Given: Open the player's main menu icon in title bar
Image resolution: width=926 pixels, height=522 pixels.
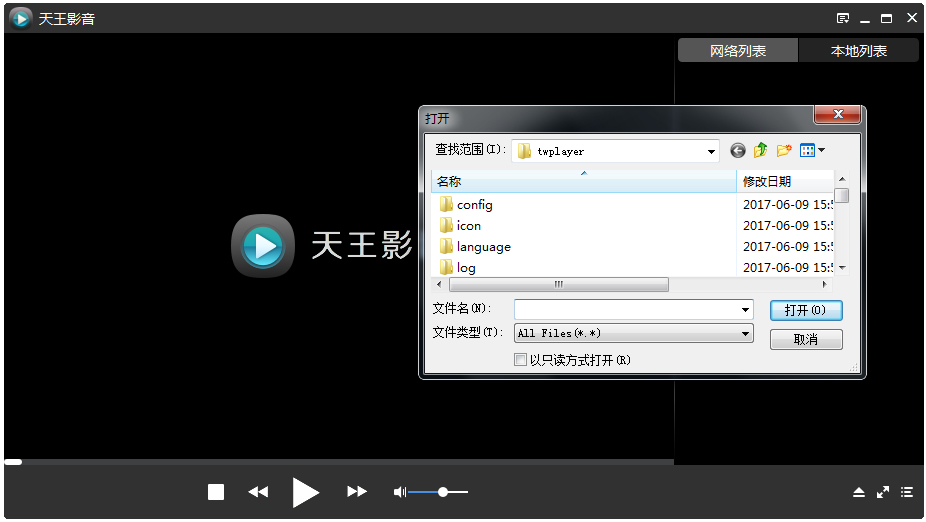Looking at the screenshot, I should coord(843,18).
